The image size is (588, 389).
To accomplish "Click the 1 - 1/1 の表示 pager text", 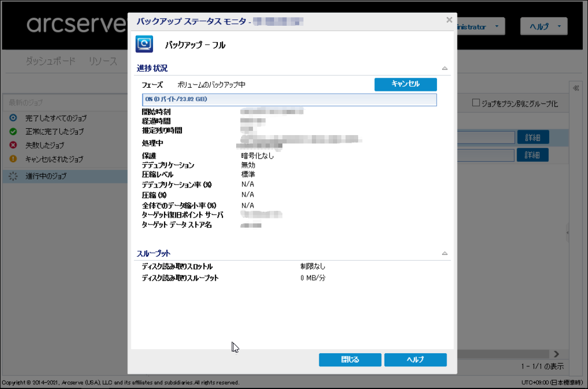I will pyautogui.click(x=542, y=366).
